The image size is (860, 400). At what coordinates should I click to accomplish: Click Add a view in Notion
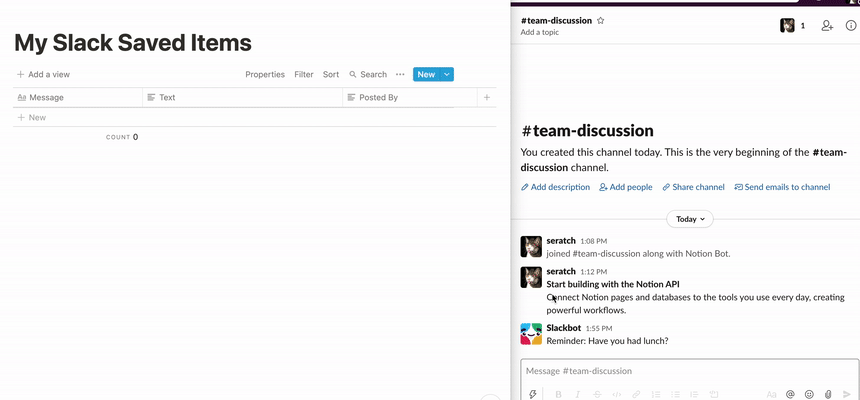point(43,75)
